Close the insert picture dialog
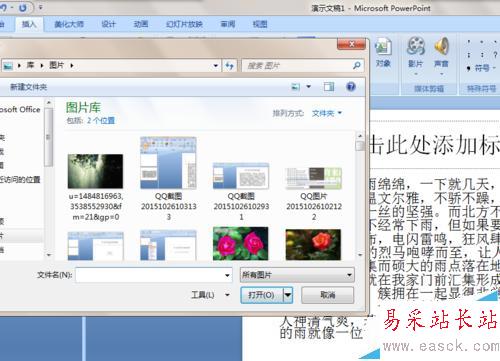The width and height of the screenshot is (500, 361). [351, 44]
